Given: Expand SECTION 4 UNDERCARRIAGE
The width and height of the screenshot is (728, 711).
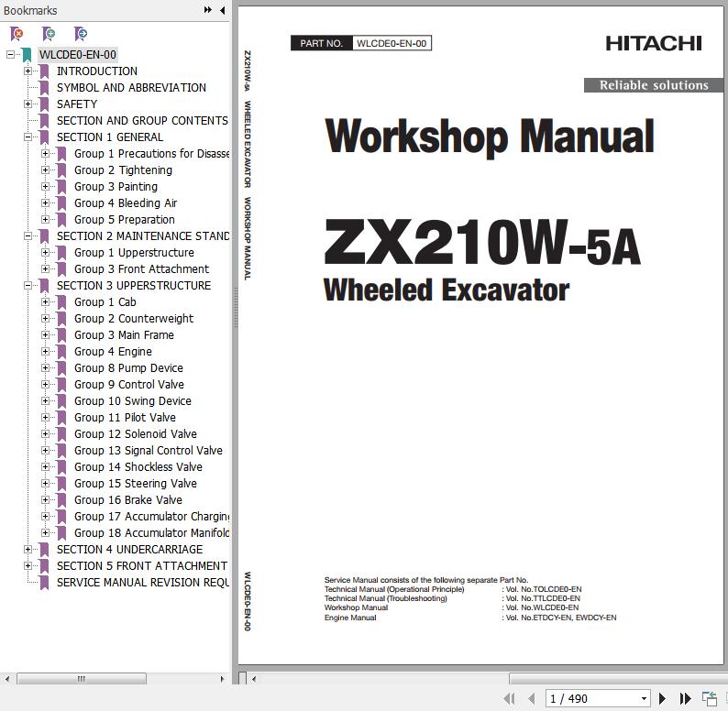Looking at the screenshot, I should coord(28,549).
